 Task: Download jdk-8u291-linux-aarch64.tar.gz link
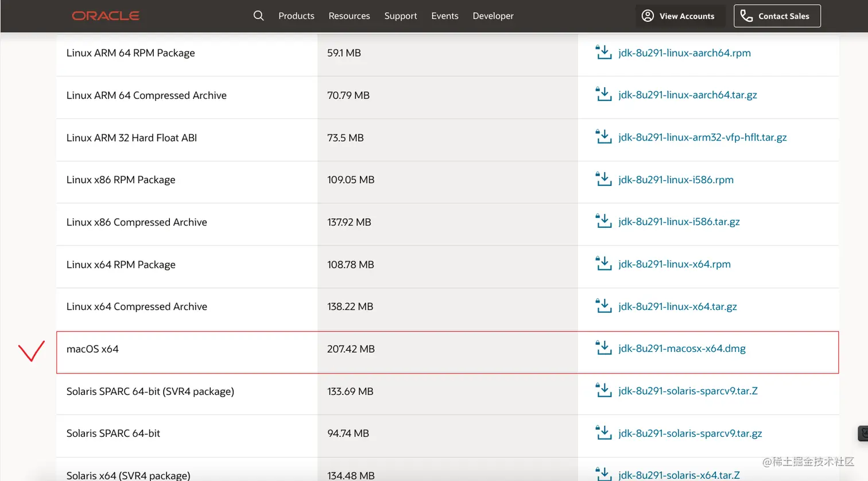pyautogui.click(x=688, y=95)
